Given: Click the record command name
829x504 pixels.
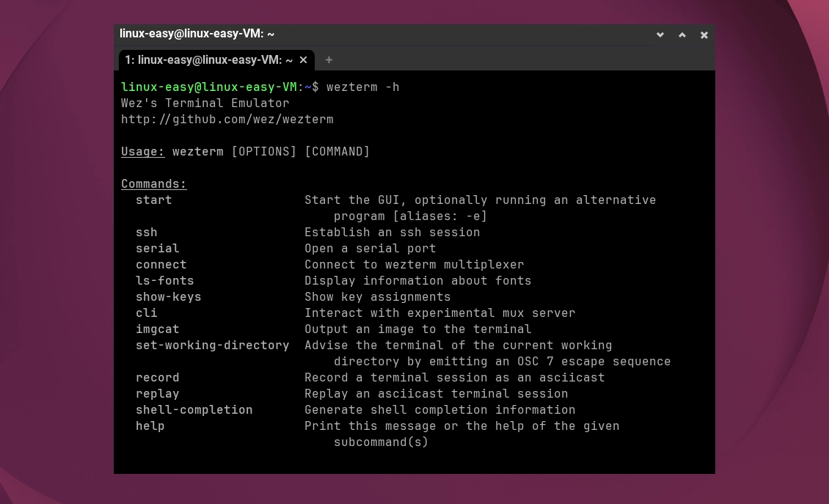Looking at the screenshot, I should tap(158, 378).
